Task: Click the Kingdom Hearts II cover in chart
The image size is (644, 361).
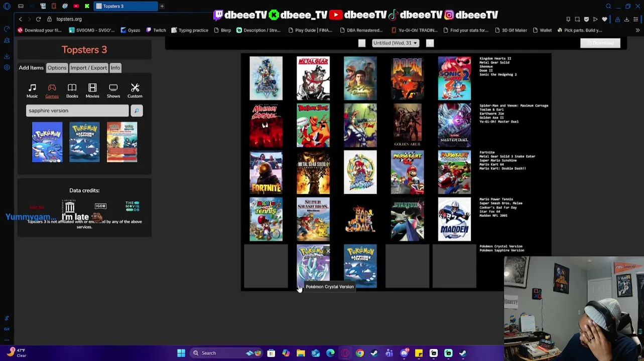Action: [x=266, y=78]
